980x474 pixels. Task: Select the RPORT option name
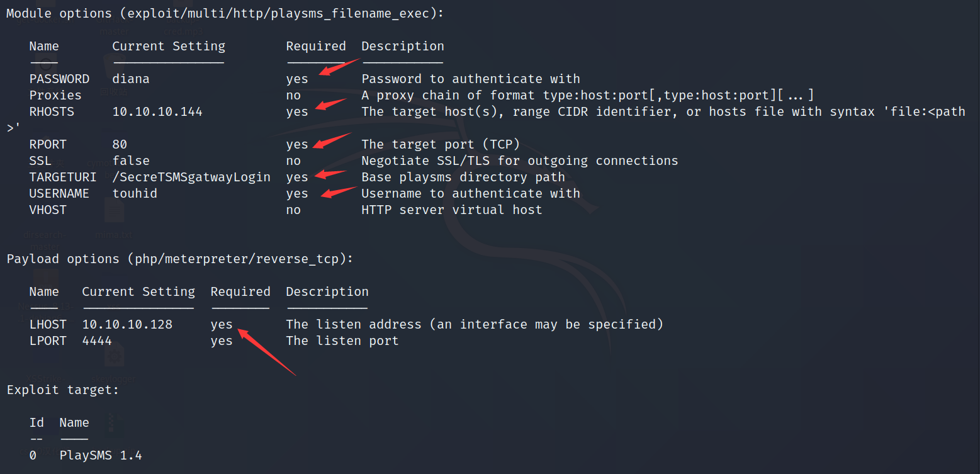48,144
